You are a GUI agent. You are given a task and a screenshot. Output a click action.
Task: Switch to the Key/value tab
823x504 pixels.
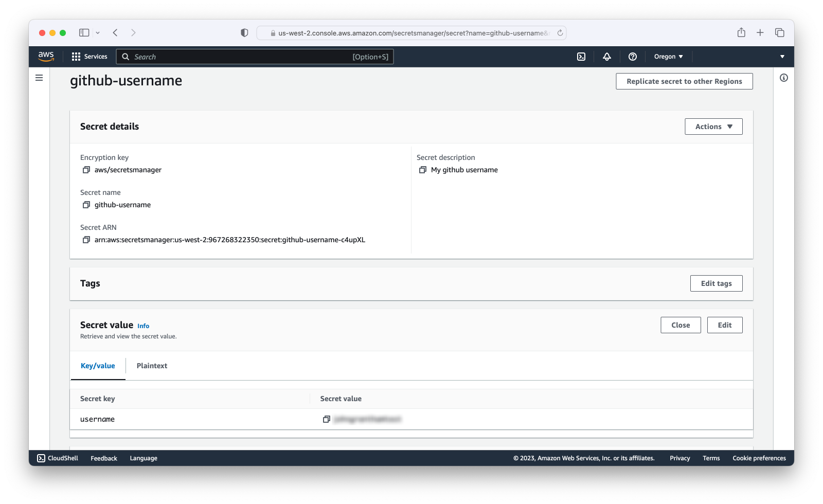pyautogui.click(x=98, y=366)
